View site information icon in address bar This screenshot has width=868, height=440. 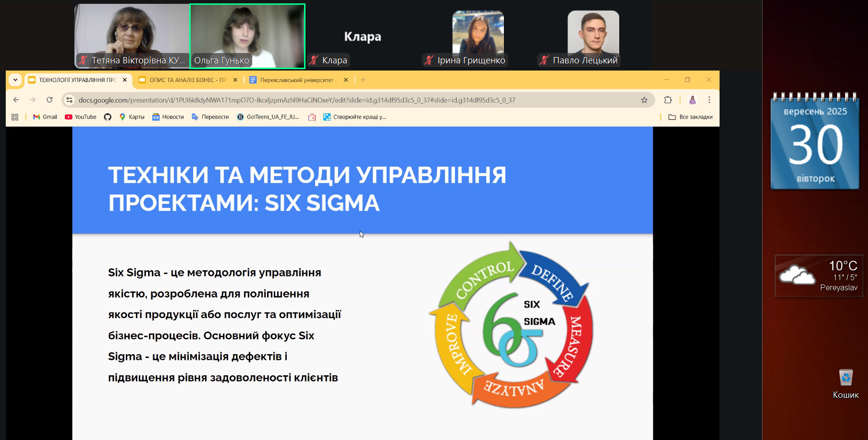(70, 100)
